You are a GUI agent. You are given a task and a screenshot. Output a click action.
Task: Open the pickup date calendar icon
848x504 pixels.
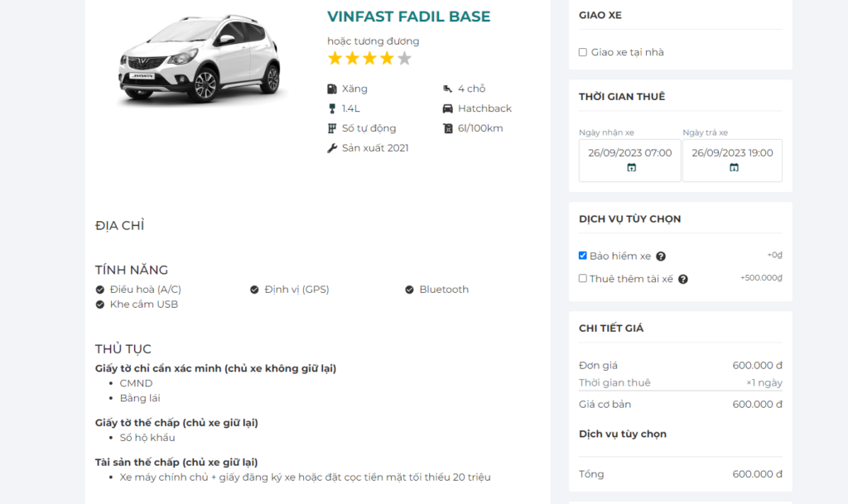[x=631, y=167]
